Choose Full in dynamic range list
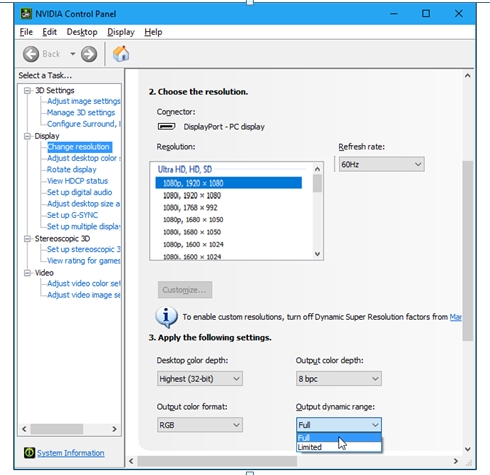 (339, 438)
